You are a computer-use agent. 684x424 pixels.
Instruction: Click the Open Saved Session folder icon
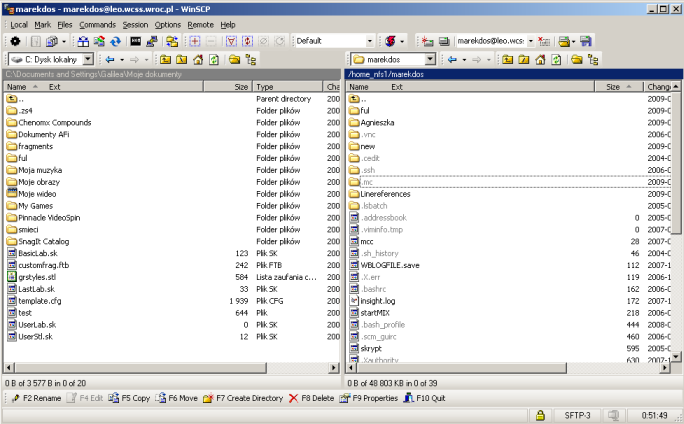tap(564, 41)
